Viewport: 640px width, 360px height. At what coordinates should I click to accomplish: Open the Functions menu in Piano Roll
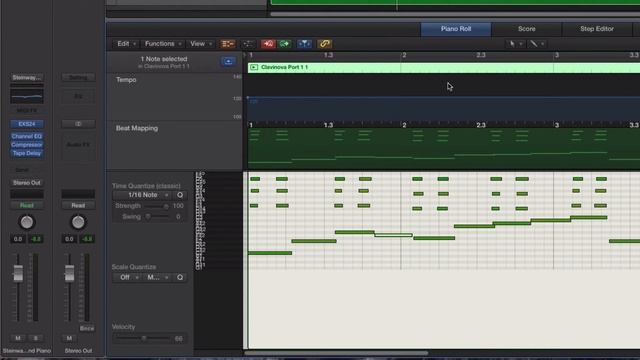163,44
